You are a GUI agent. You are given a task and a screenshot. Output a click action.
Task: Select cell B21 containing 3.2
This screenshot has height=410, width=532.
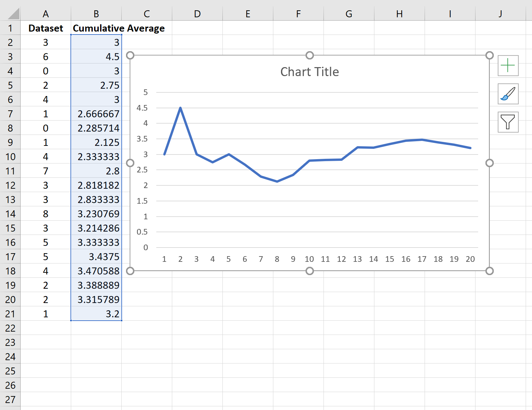pos(96,314)
